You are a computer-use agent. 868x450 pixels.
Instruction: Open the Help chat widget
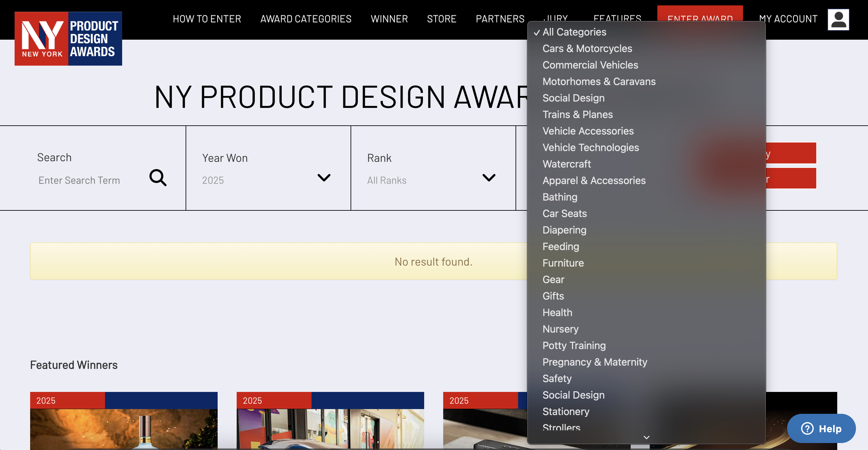(821, 428)
